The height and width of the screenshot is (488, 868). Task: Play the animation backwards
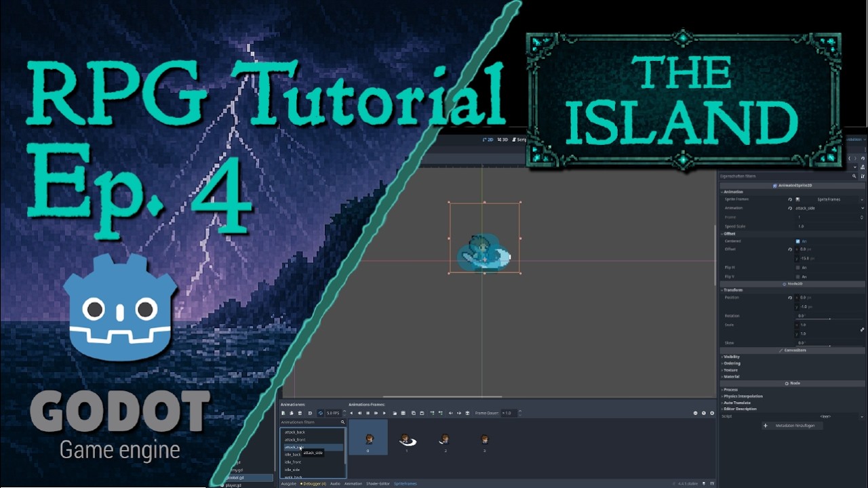(351, 413)
